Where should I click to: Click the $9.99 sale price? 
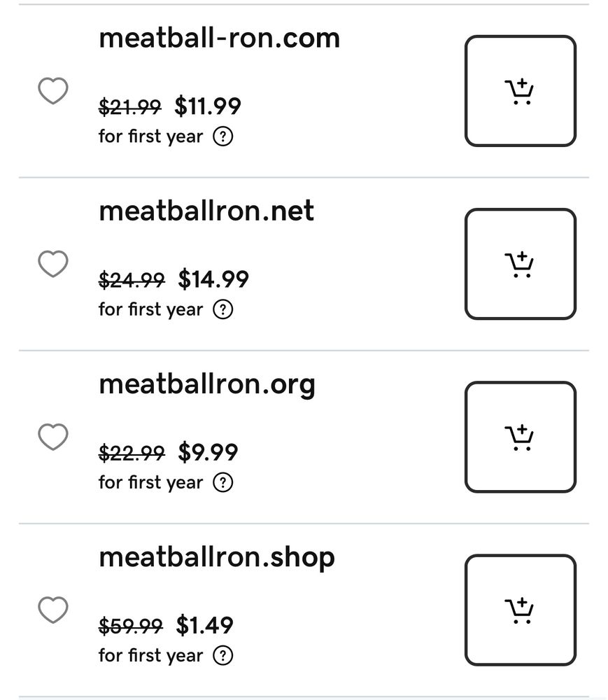coord(208,452)
